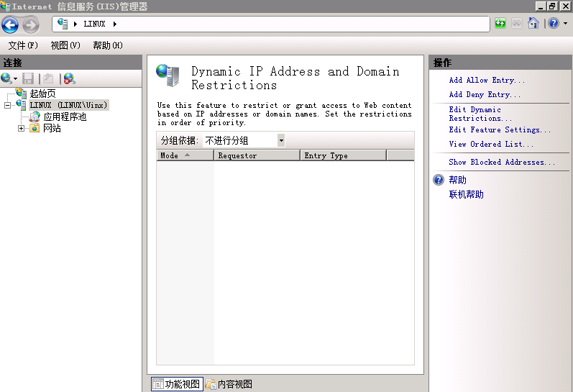Open View Ordered List...
573x392 pixels.
[x=491, y=144]
